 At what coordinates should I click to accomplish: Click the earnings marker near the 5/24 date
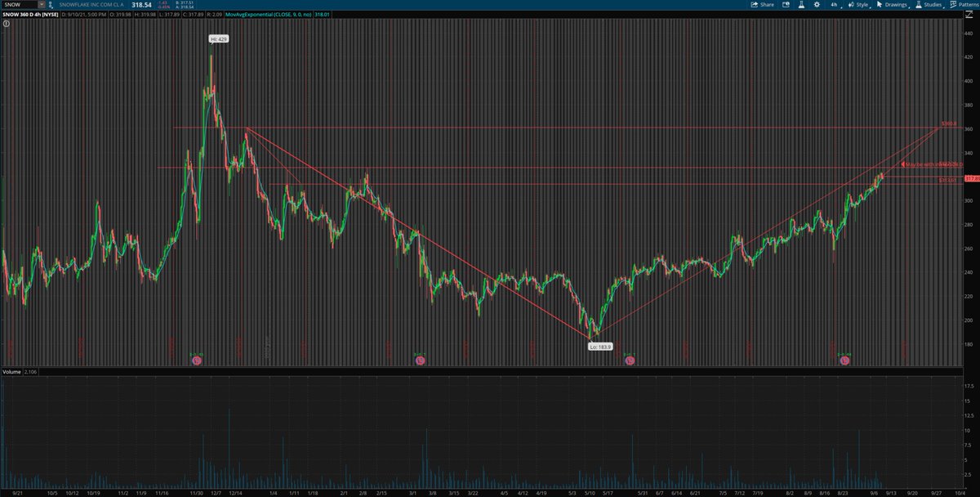(x=630, y=360)
